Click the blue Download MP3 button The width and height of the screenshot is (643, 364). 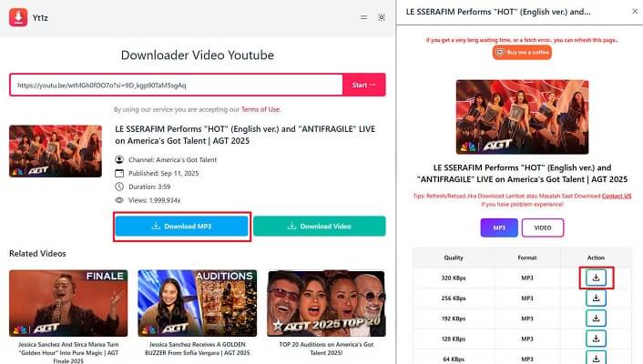point(181,227)
